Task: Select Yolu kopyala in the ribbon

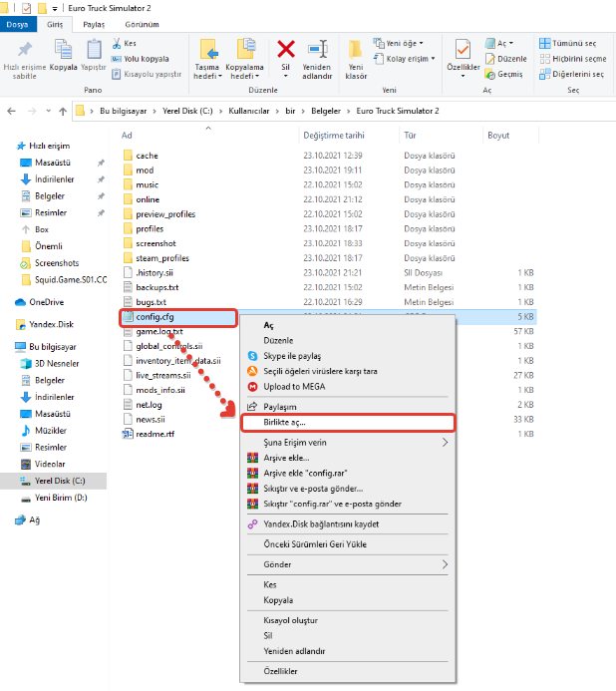Action: [141, 59]
